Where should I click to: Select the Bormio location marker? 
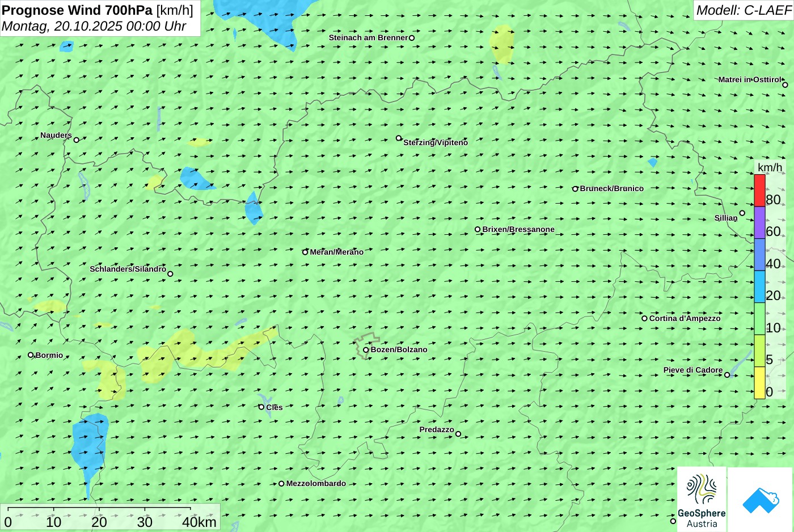click(31, 355)
